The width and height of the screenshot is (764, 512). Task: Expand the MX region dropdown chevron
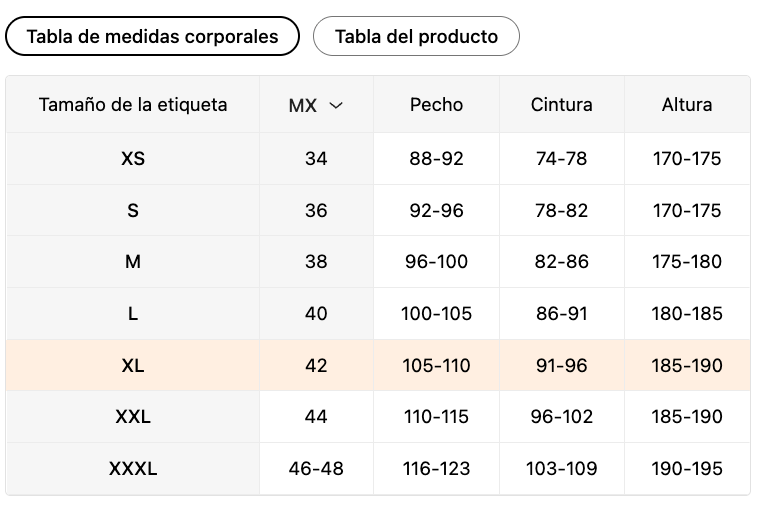tap(336, 105)
